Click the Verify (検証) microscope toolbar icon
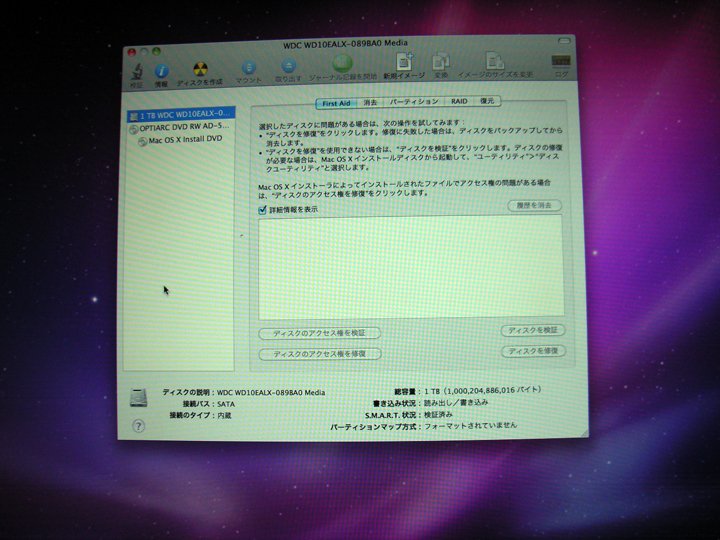 click(x=137, y=72)
